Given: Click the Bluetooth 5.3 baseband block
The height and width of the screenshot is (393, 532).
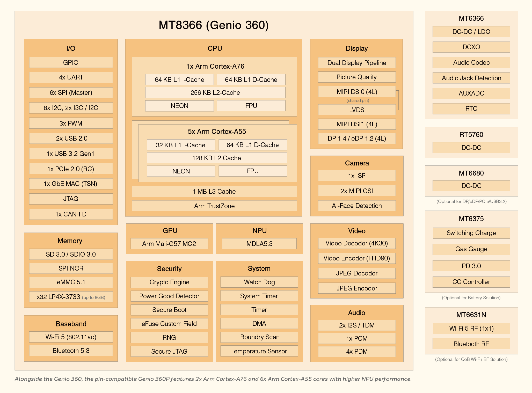Looking at the screenshot, I should [x=71, y=351].
